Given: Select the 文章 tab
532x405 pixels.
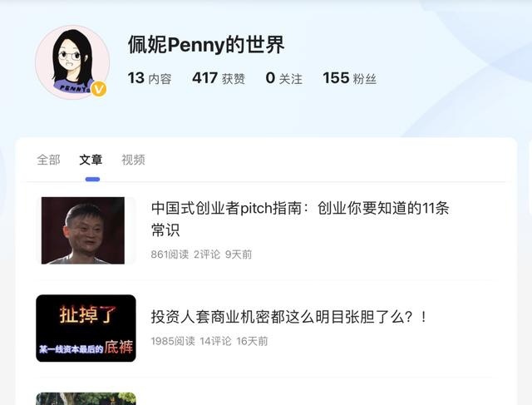Looking at the screenshot, I should (x=91, y=160).
